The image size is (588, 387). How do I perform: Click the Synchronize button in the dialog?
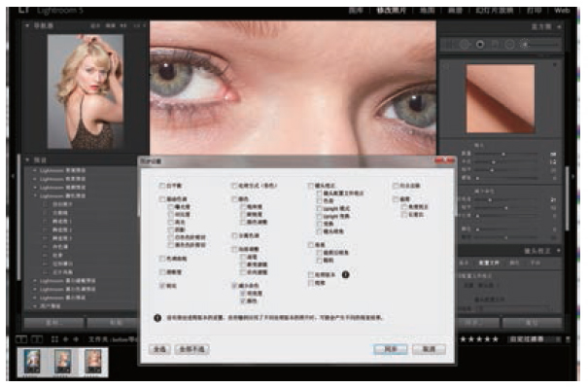click(x=391, y=349)
